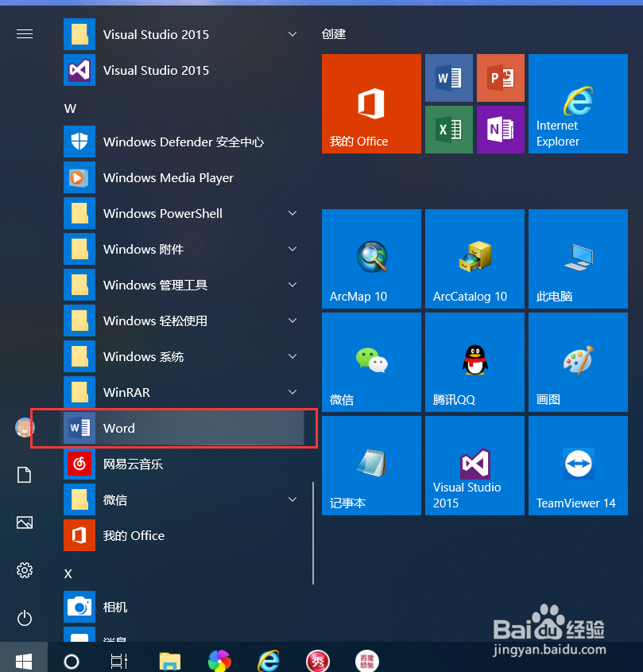Open the ArcMap 10 tile
The width and height of the screenshot is (643, 672).
tap(371, 258)
